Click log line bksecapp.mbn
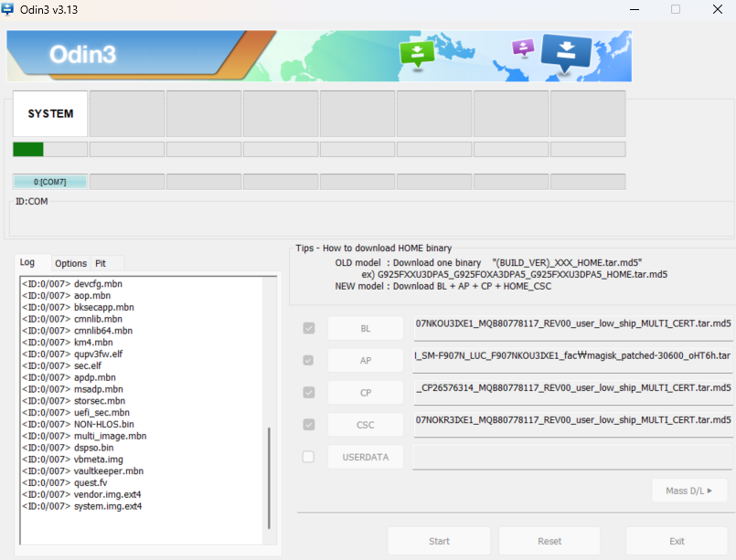Image resolution: width=736 pixels, height=560 pixels. 78,307
